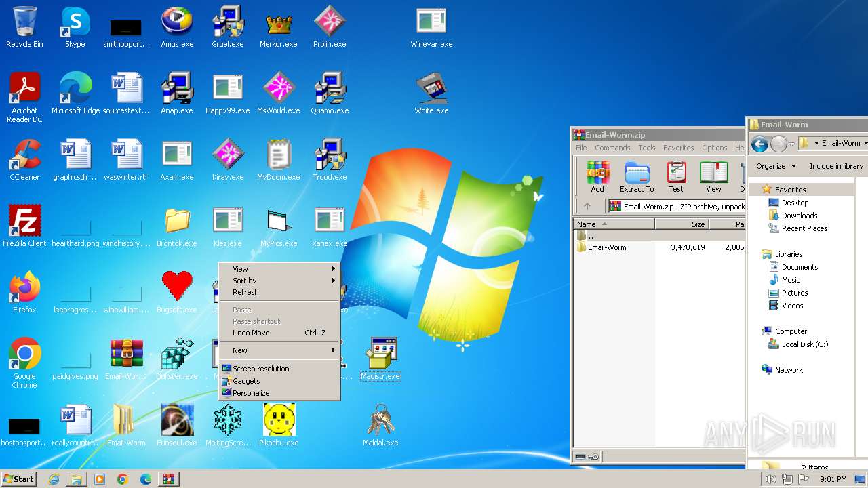Select the MsWorld.exe desktop icon
Viewport: 868px width, 488px height.
(279, 94)
